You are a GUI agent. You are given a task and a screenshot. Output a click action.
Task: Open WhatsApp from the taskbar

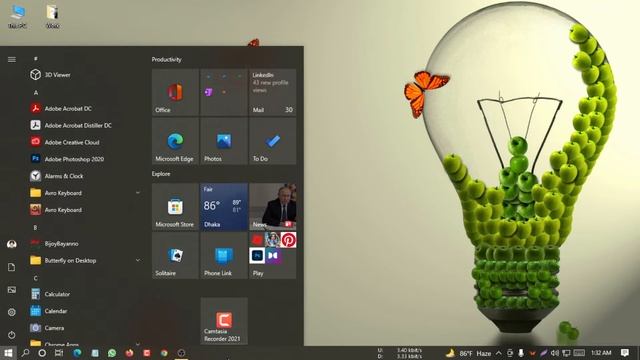[112, 353]
